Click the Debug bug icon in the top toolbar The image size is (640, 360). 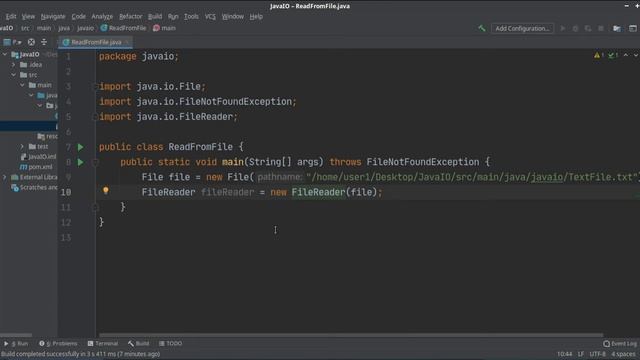(x=576, y=28)
